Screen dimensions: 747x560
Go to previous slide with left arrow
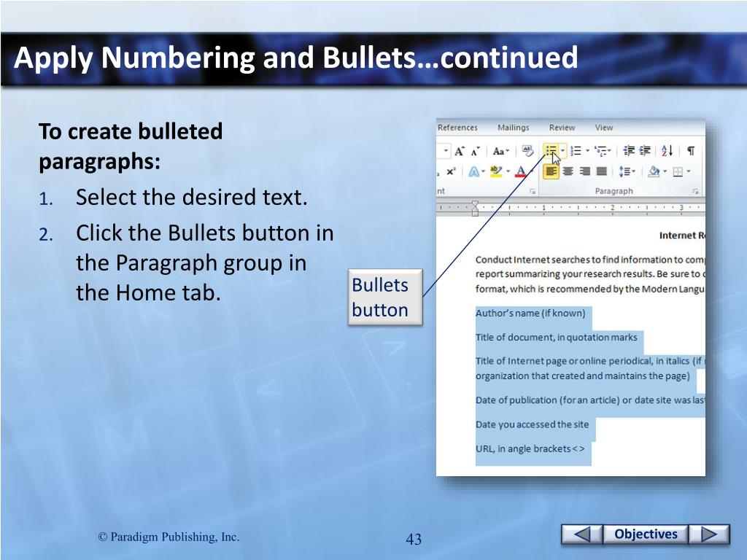tap(581, 534)
